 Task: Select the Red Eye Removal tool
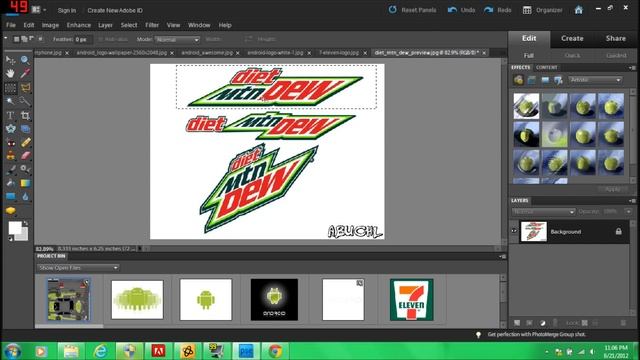click(10, 143)
